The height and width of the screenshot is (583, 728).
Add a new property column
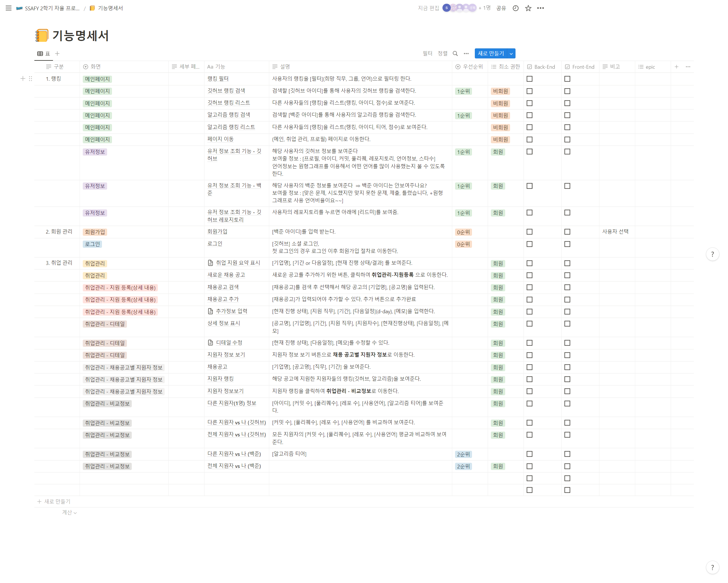coord(676,66)
